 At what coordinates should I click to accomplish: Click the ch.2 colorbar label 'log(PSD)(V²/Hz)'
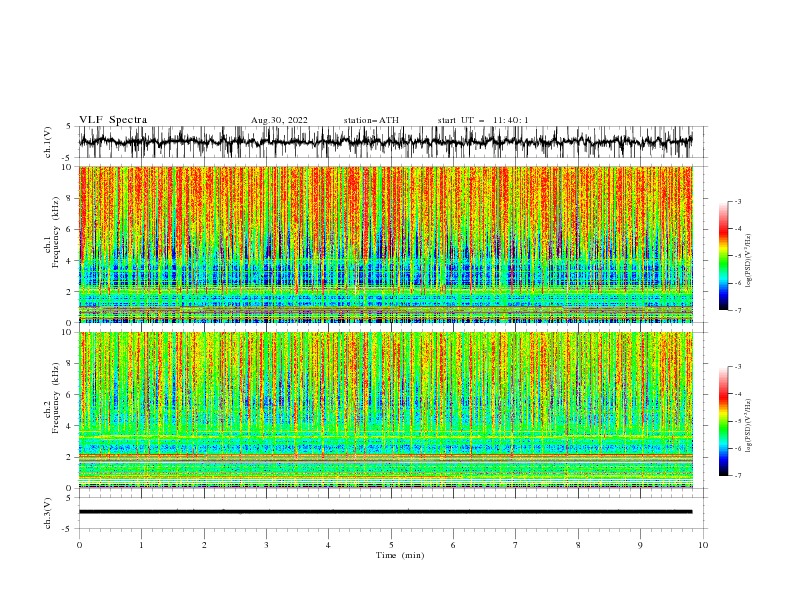click(748, 426)
